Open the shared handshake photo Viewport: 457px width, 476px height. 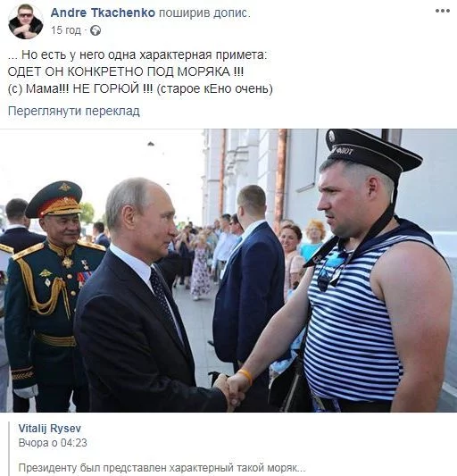pyautogui.click(x=228, y=271)
